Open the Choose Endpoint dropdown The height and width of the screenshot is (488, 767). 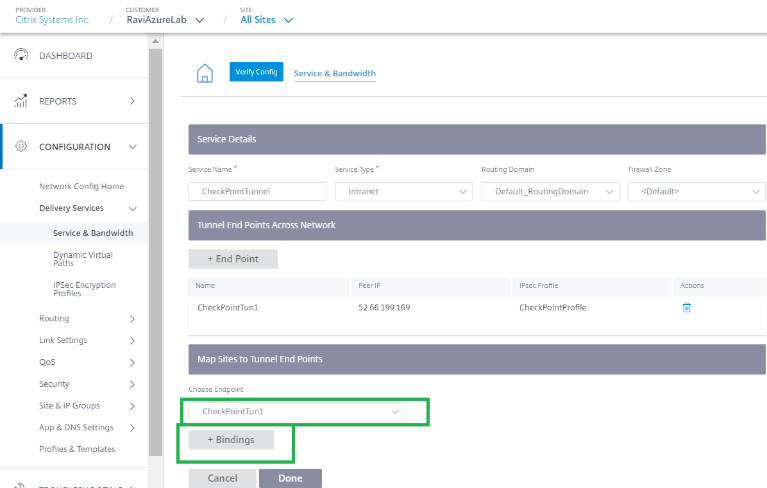coord(297,412)
